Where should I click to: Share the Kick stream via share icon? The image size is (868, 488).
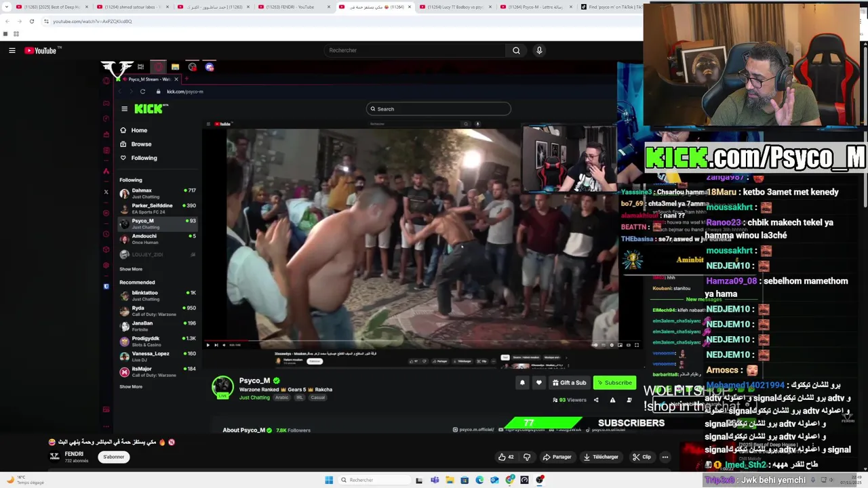point(596,400)
